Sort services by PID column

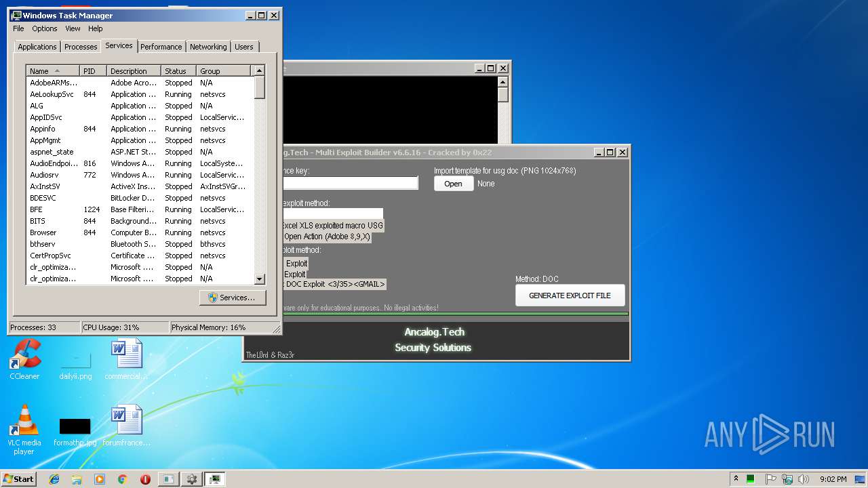(94, 70)
